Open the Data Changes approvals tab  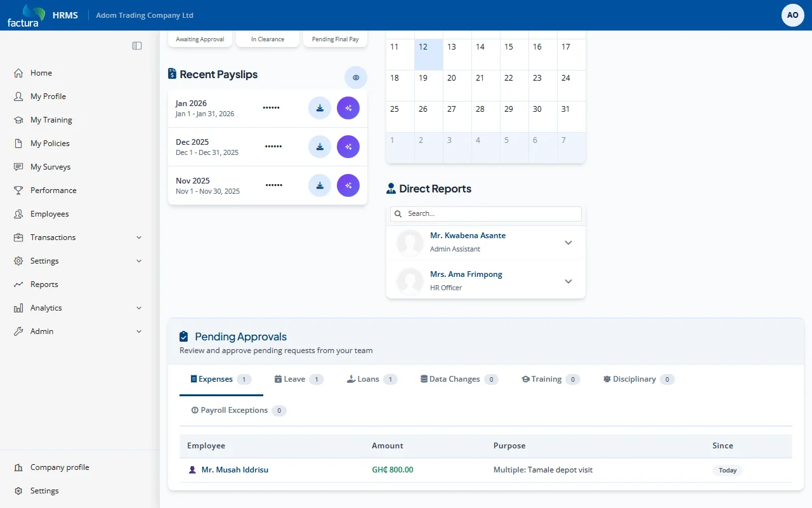[x=459, y=379]
